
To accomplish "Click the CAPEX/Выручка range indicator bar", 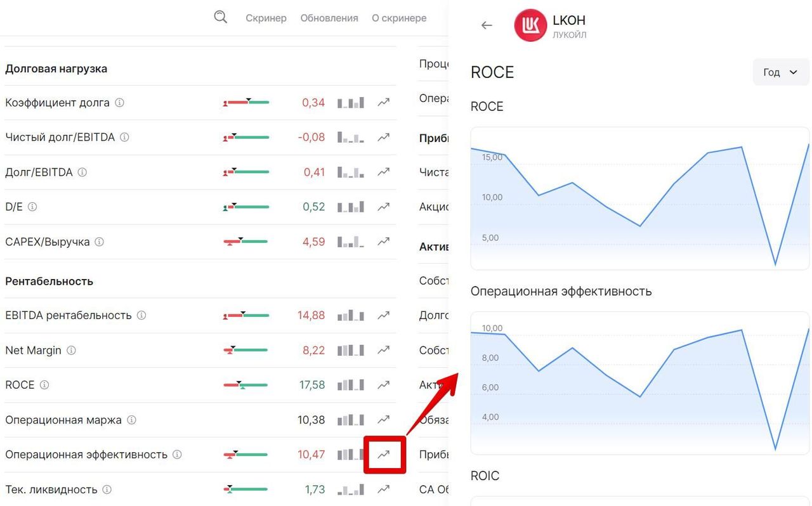I will [x=246, y=242].
